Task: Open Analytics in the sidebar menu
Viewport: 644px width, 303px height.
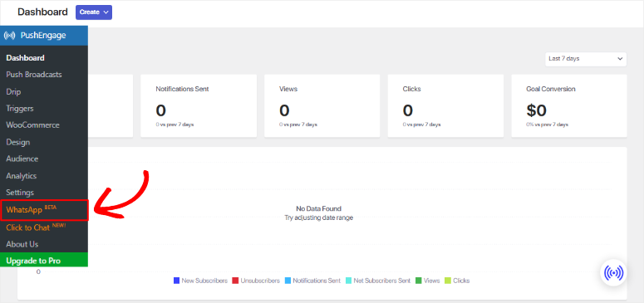Action: pyautogui.click(x=22, y=176)
